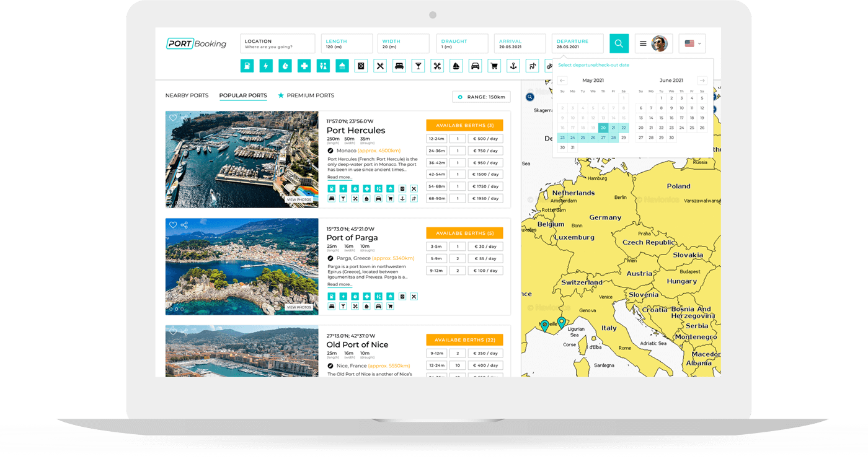Click the teal search magnifier button
The width and height of the screenshot is (868, 459).
(x=619, y=43)
